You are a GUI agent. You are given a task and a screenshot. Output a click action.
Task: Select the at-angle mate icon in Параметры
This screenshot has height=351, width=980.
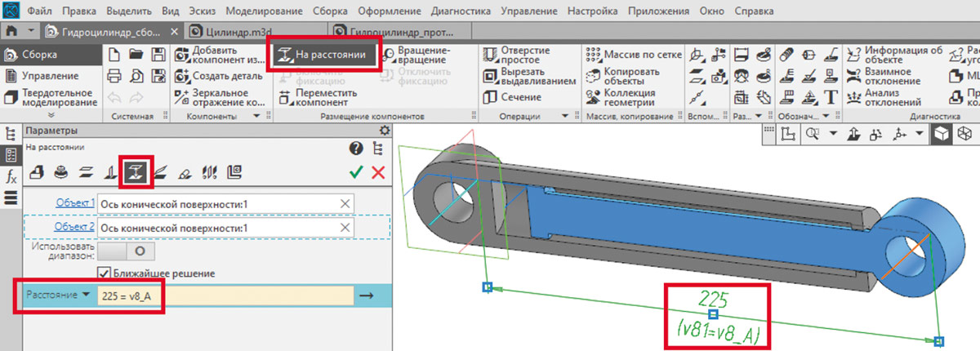[158, 172]
